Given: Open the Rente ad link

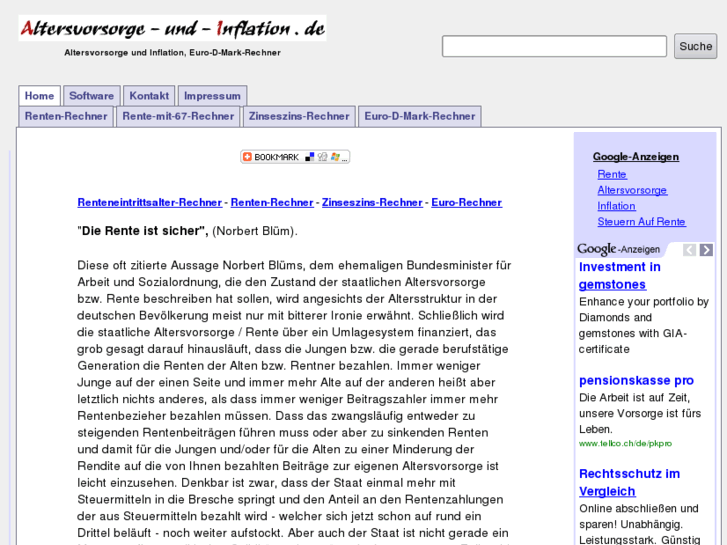Looking at the screenshot, I should pyautogui.click(x=612, y=174).
